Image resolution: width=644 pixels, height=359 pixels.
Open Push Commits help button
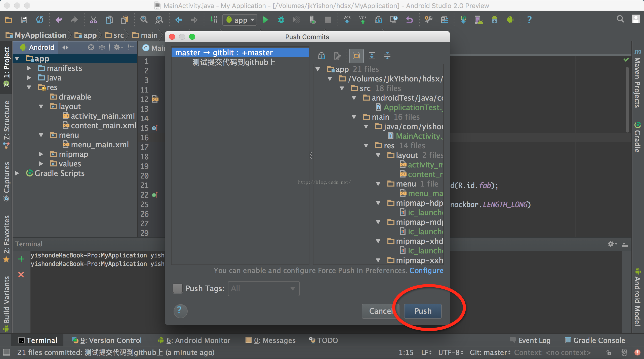[180, 311]
